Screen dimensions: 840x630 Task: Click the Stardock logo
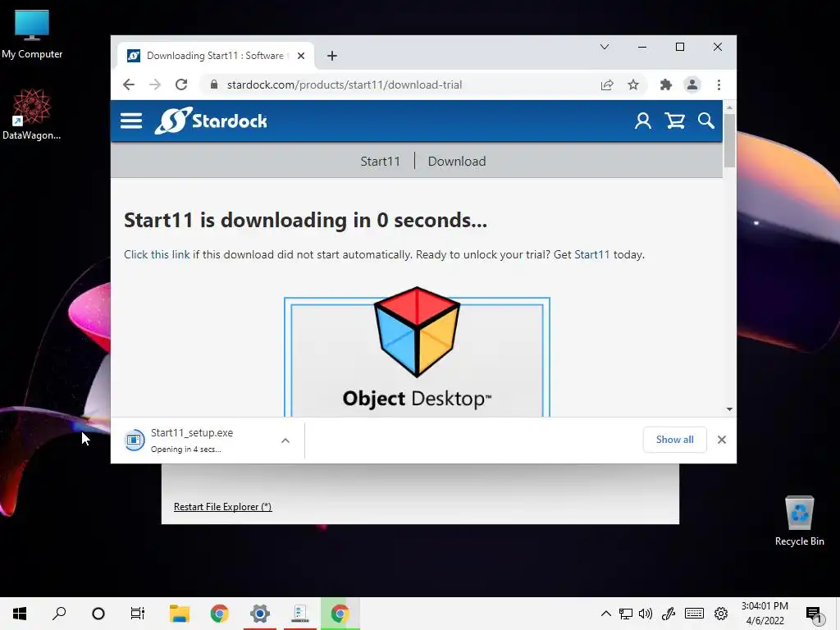click(211, 121)
